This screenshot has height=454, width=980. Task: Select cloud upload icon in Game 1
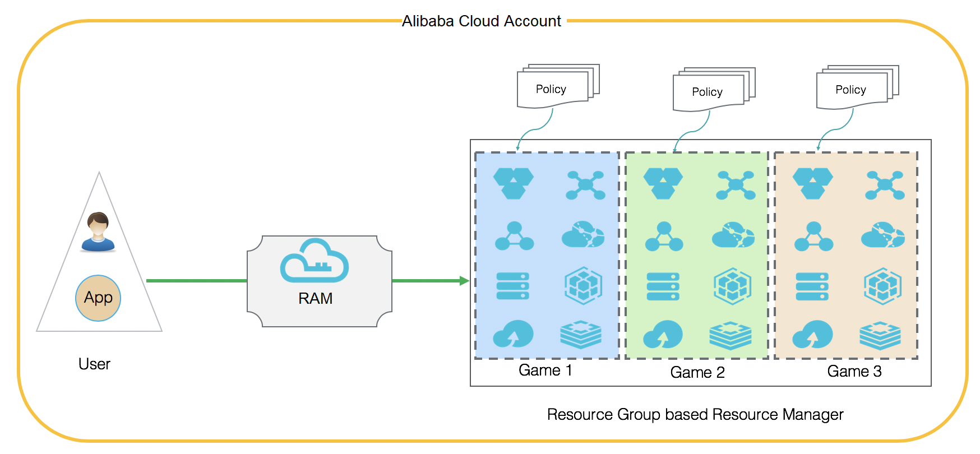click(x=513, y=334)
